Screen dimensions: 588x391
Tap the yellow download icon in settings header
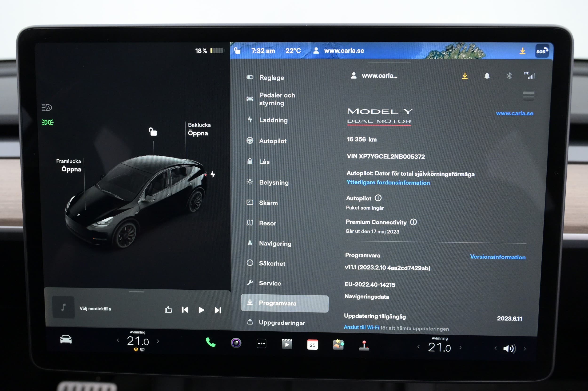pyautogui.click(x=465, y=76)
